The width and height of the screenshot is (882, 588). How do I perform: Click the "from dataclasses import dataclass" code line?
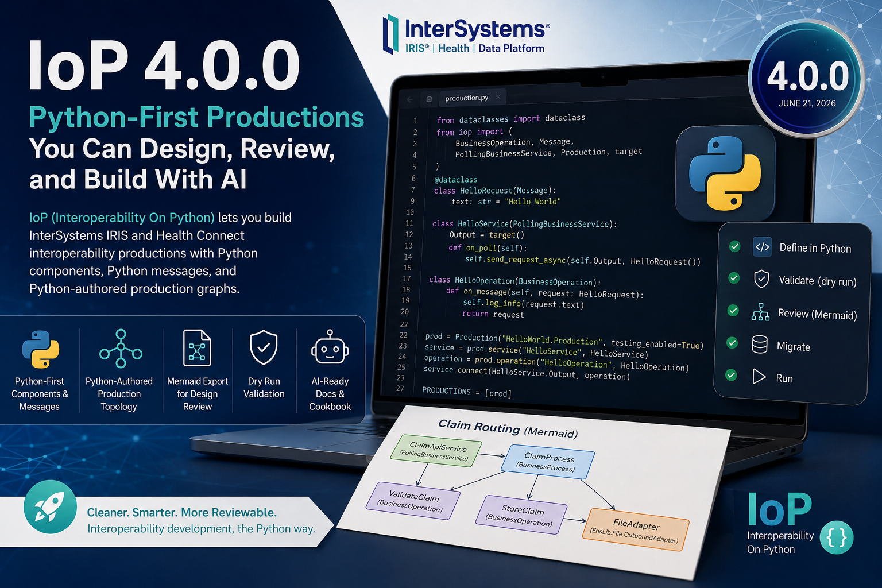[x=511, y=119]
